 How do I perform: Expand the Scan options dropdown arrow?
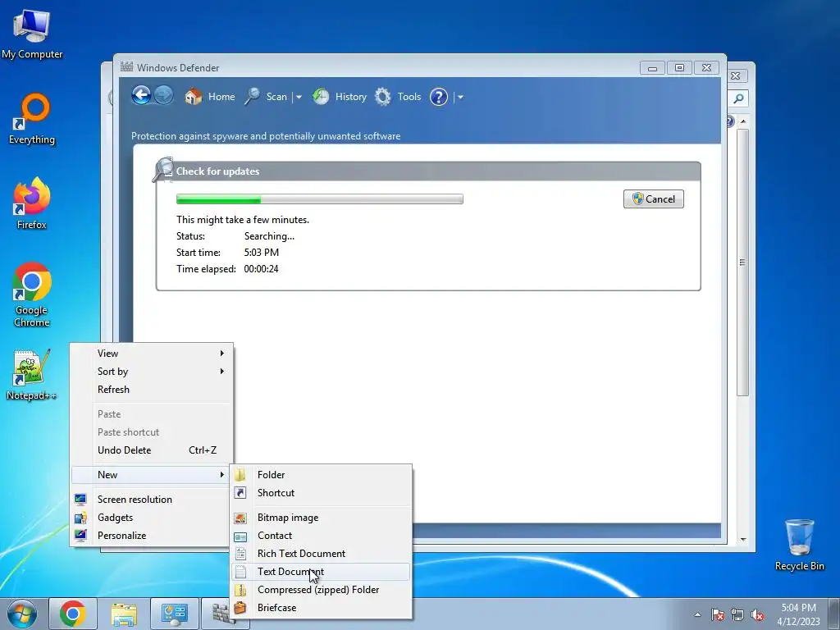coord(299,98)
